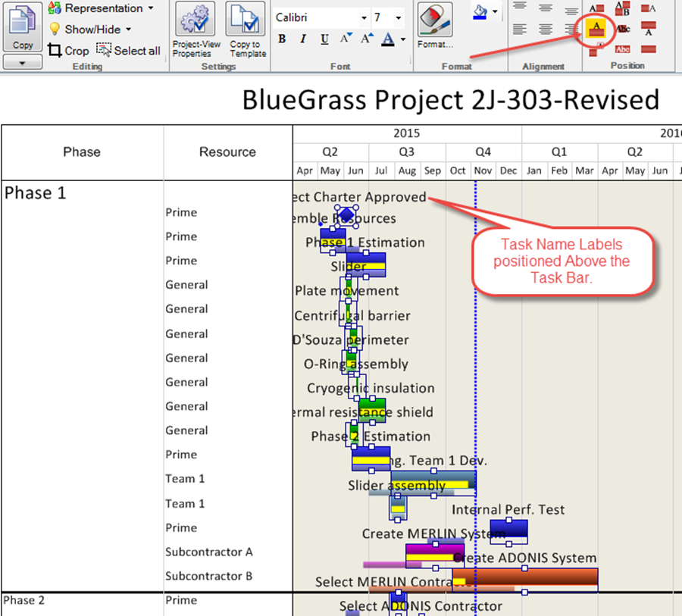This screenshot has width=682, height=616.
Task: Toggle Italic formatting
Action: (x=303, y=39)
